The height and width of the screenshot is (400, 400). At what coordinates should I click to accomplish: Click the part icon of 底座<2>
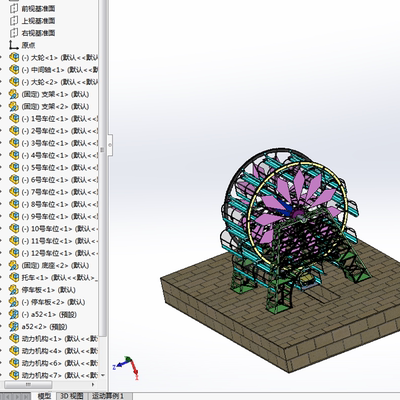tap(14, 265)
